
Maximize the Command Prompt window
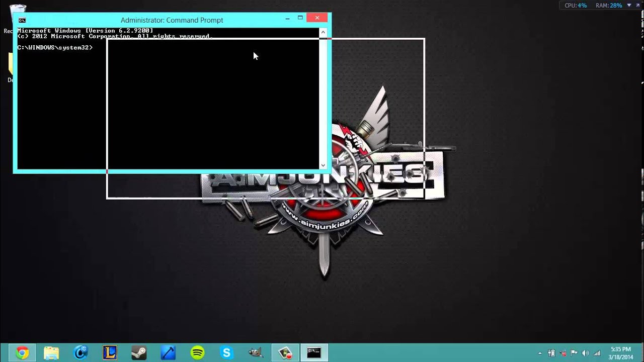[300, 18]
